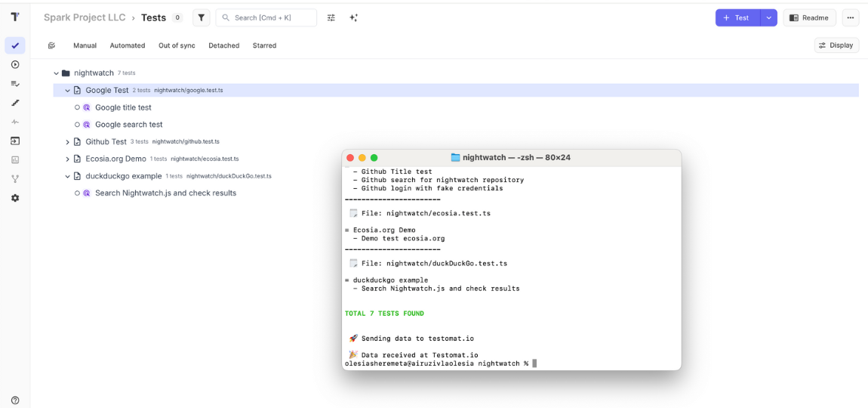Open the branches icon in sidebar
Viewport: 868px width, 408px height.
(x=15, y=179)
